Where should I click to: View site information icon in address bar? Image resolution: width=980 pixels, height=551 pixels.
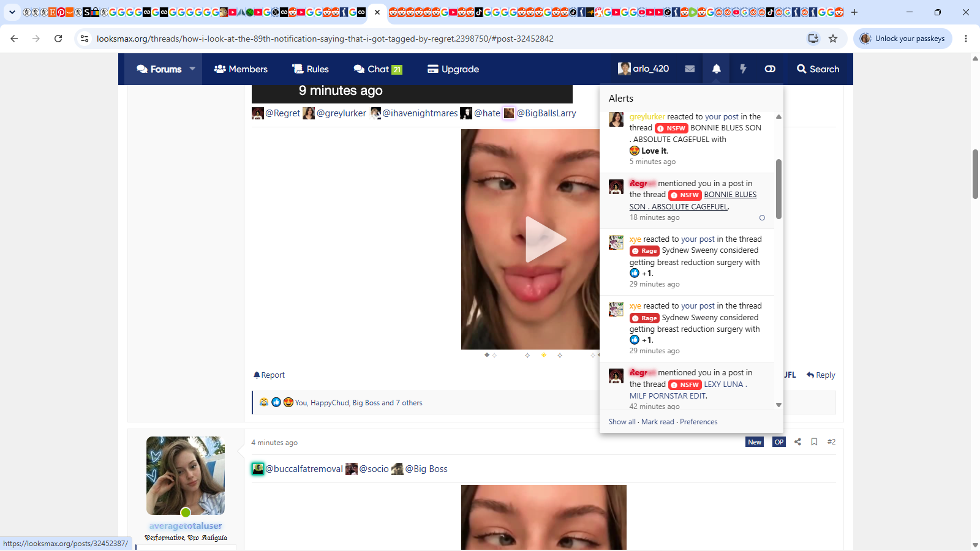[x=85, y=39]
